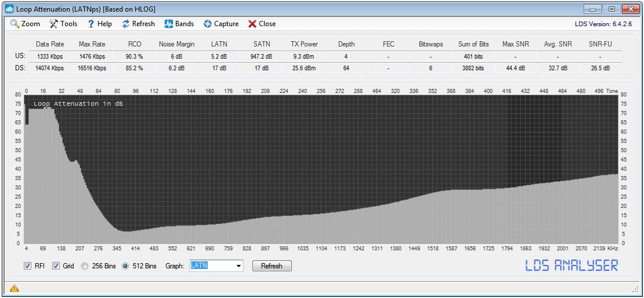Click the Capture icon
This screenshot has width=644, height=298.
coord(208,24)
